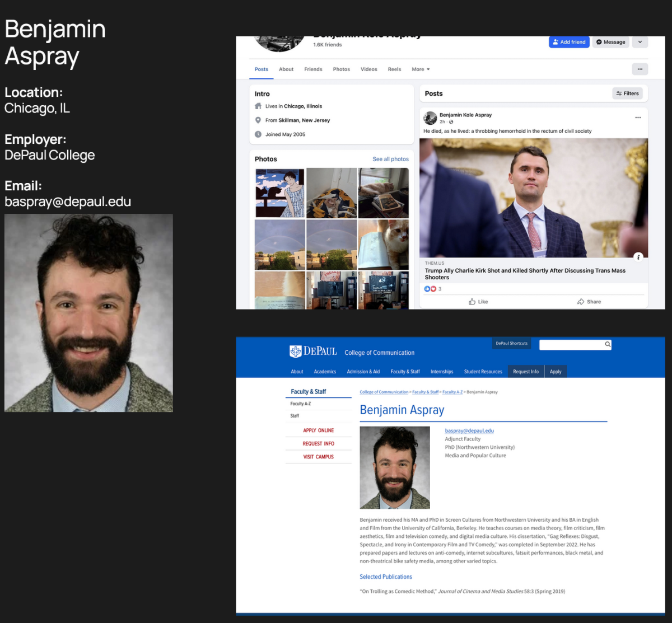Open the post's three-dot menu
The height and width of the screenshot is (623, 672).
point(638,118)
